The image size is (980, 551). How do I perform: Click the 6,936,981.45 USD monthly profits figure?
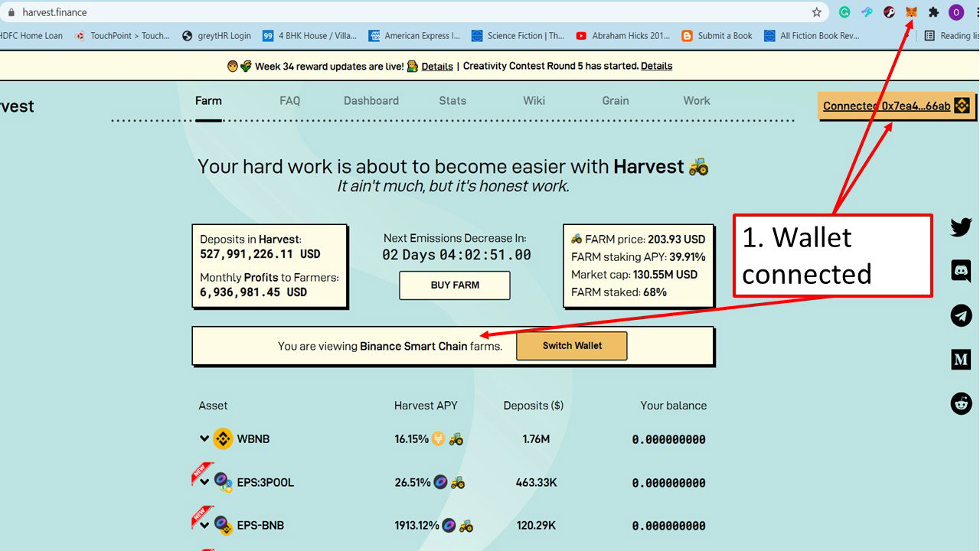[x=253, y=292]
